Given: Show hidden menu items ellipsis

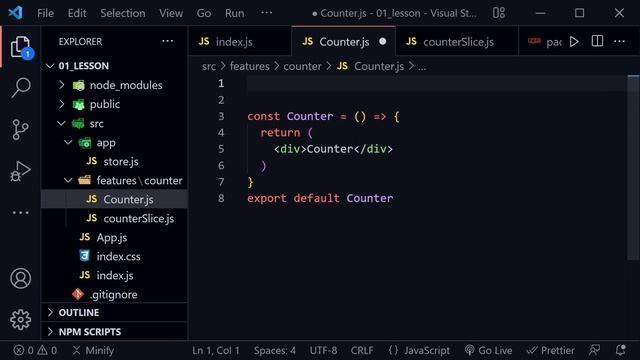Looking at the screenshot, I should [x=267, y=13].
